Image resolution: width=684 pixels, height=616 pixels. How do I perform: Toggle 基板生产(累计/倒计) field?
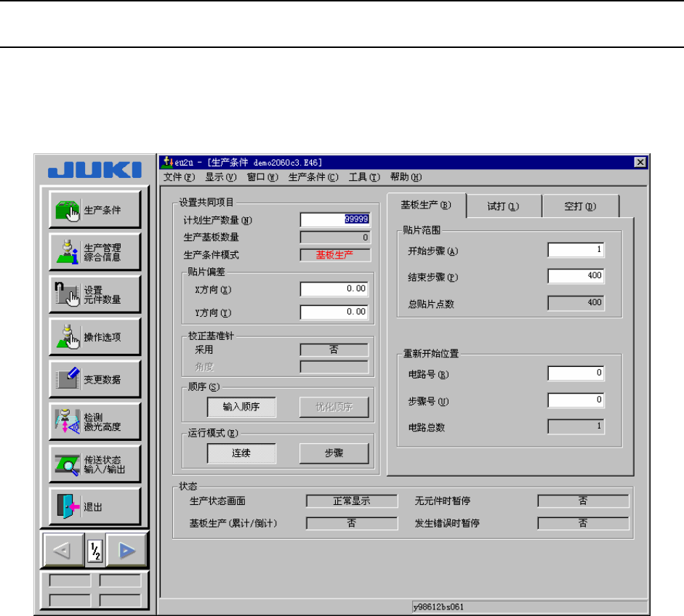(x=352, y=523)
